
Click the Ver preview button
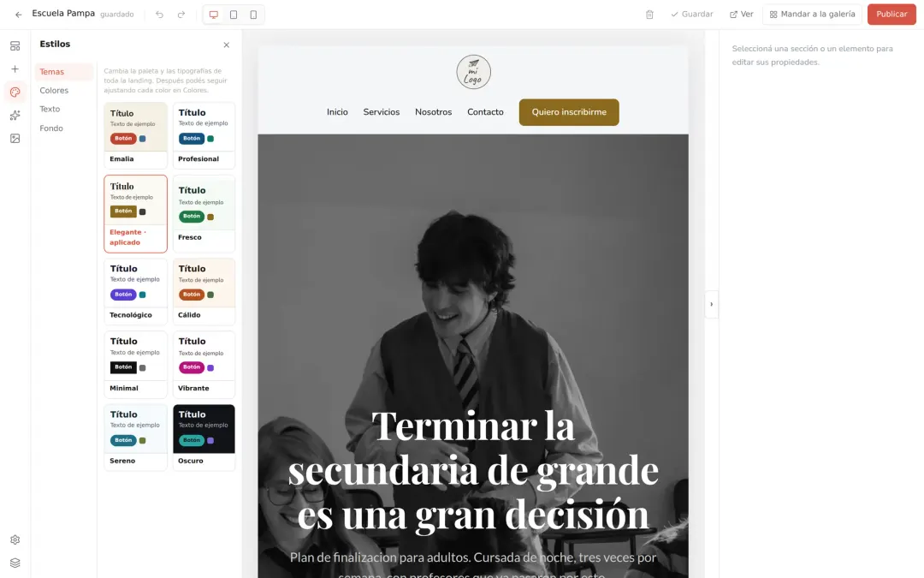click(x=741, y=15)
